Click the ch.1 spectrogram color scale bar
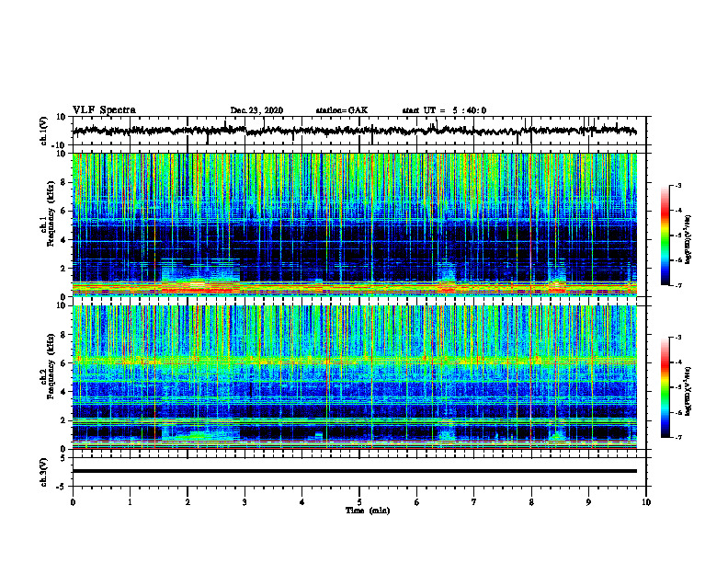 coord(665,236)
